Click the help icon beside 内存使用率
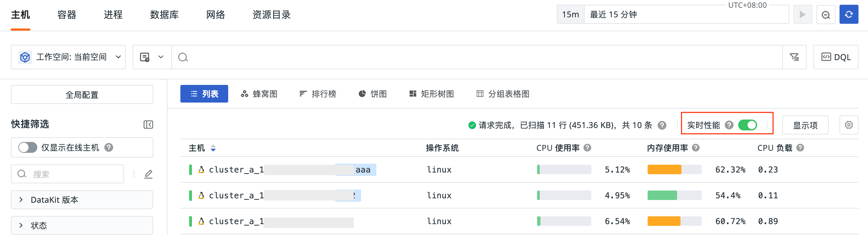This screenshot has height=235, width=868. 696,148
